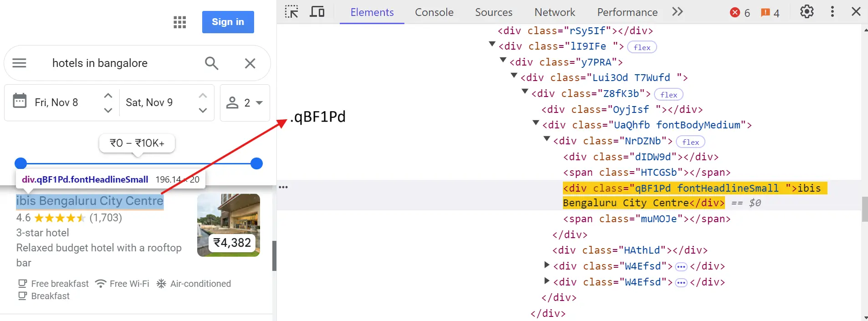Switch to the Console tab
The width and height of the screenshot is (868, 321).
click(434, 12)
